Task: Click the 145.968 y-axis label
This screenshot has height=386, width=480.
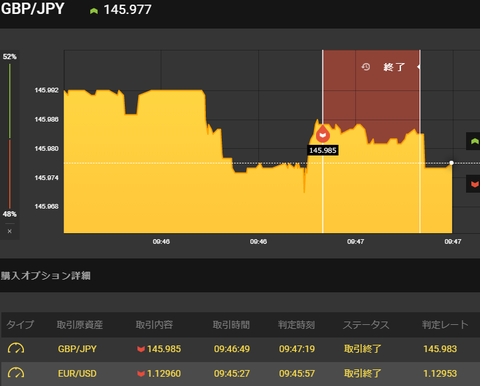Action: click(x=46, y=207)
